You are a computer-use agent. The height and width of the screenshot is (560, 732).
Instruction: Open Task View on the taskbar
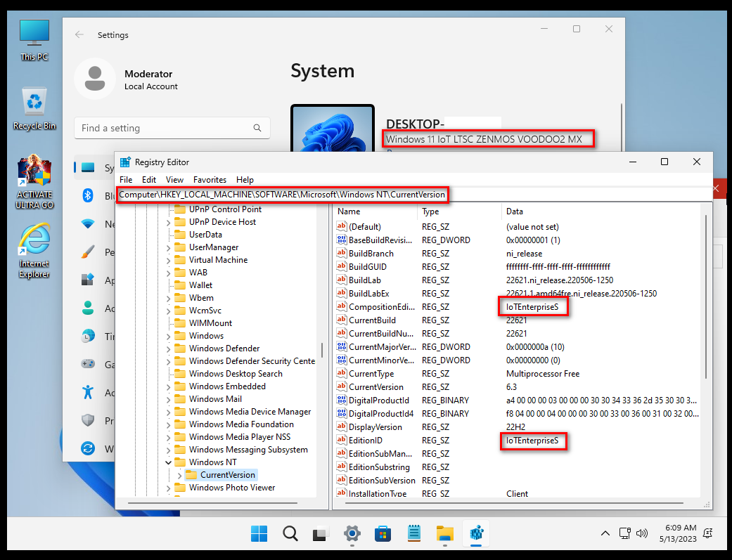321,533
